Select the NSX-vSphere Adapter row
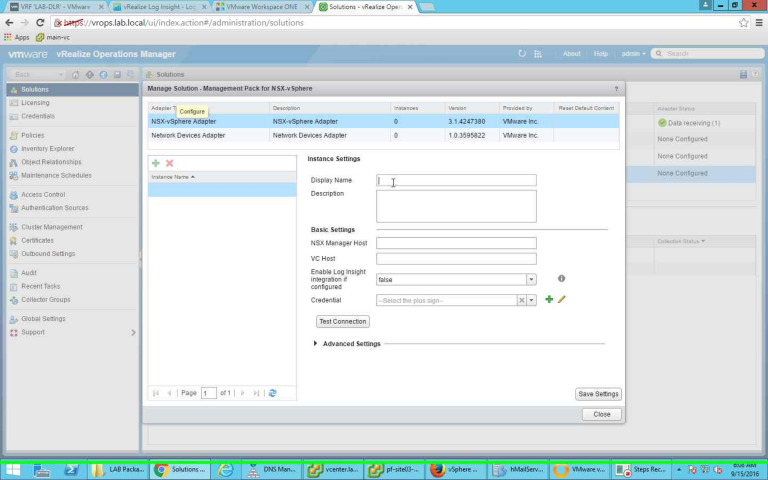The image size is (768, 480). pyautogui.click(x=383, y=121)
